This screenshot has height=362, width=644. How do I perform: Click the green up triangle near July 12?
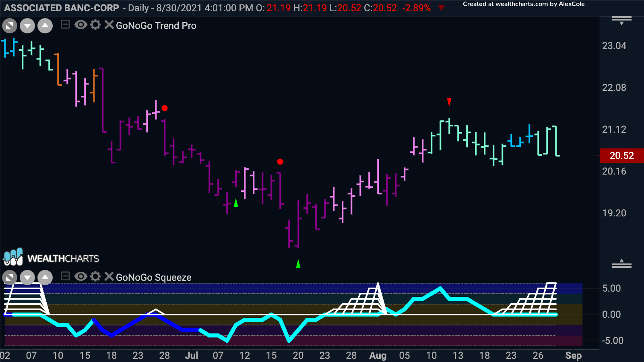(236, 203)
